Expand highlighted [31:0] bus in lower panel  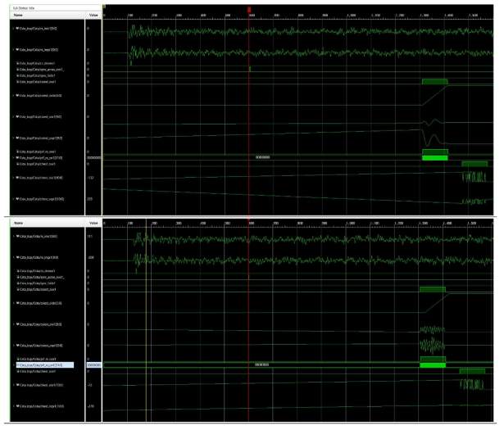(x=13, y=365)
